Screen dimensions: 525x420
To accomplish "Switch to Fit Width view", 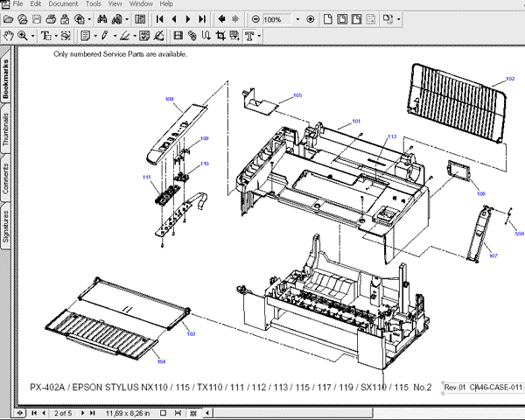I will click(x=356, y=19).
